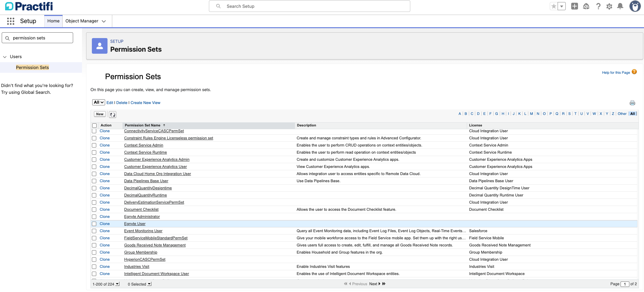Tick the select-all checkbox in the header
Image resolution: width=644 pixels, height=292 pixels.
94,125
